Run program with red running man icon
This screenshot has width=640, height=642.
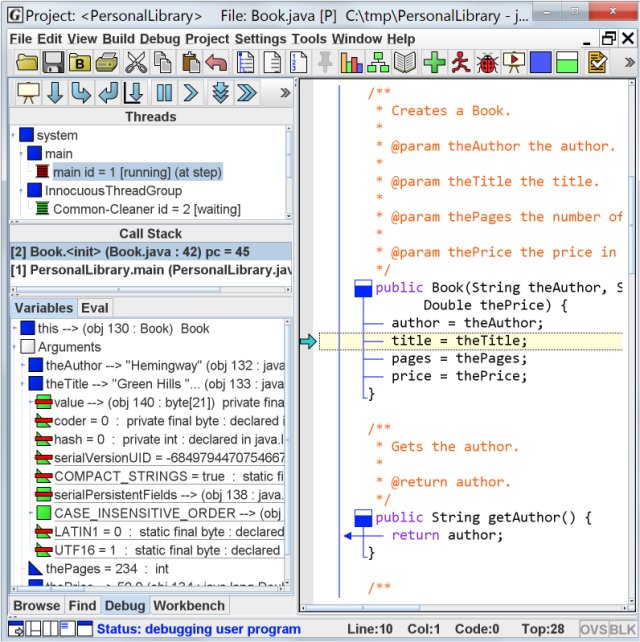coord(461,63)
